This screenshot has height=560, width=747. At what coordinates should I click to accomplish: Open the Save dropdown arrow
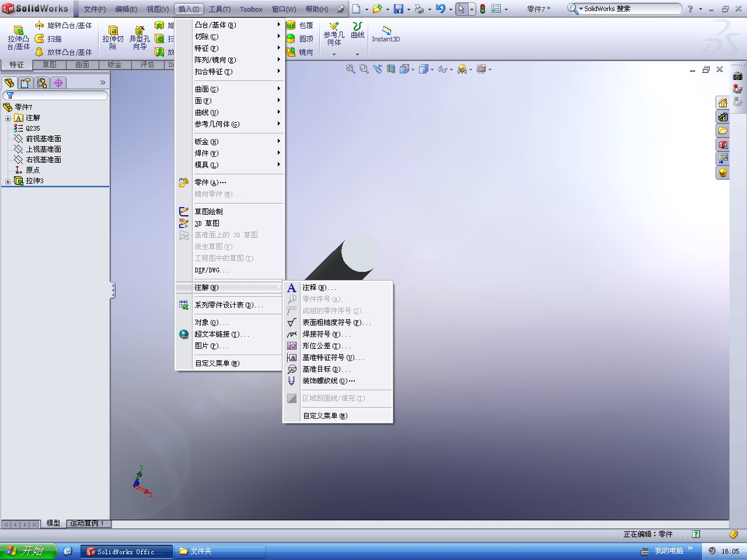[409, 9]
